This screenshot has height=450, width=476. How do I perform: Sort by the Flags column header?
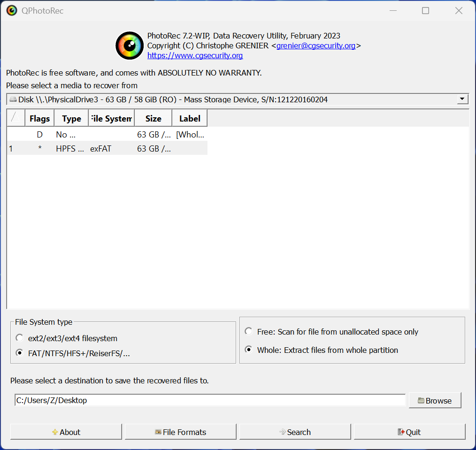39,118
